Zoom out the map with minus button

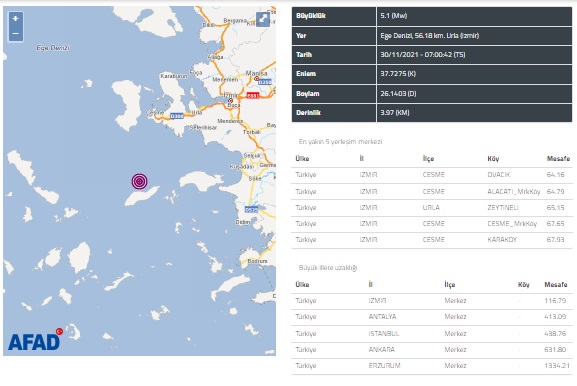click(x=15, y=33)
